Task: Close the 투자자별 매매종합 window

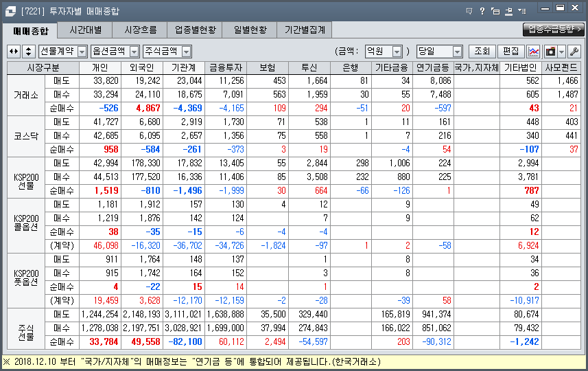Action: [x=575, y=8]
